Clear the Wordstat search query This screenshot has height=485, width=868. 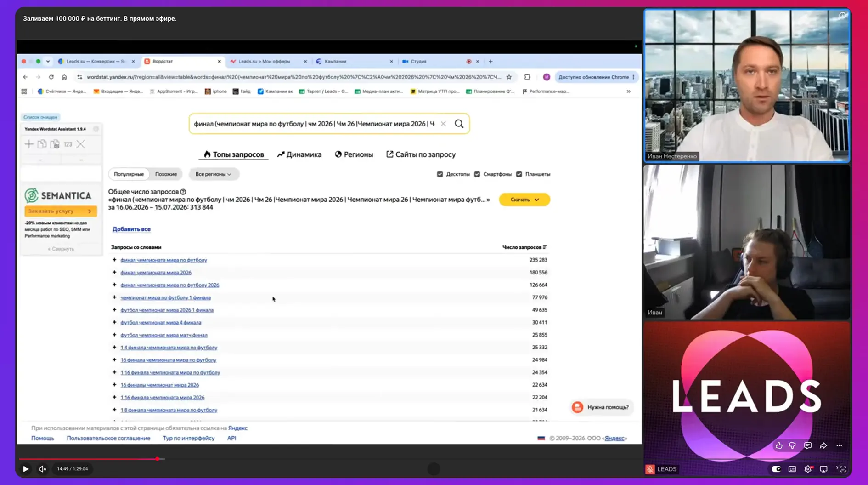tap(443, 124)
